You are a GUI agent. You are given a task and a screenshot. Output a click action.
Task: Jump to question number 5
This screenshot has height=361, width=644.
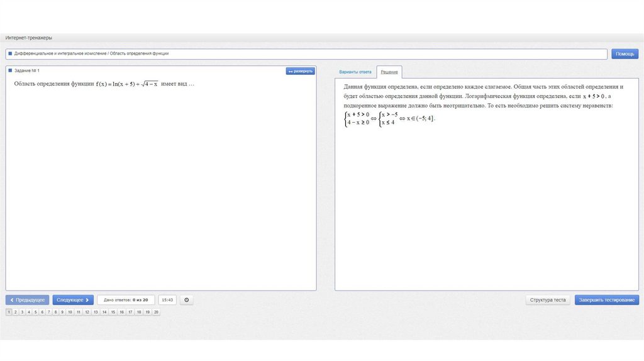pyautogui.click(x=35, y=312)
